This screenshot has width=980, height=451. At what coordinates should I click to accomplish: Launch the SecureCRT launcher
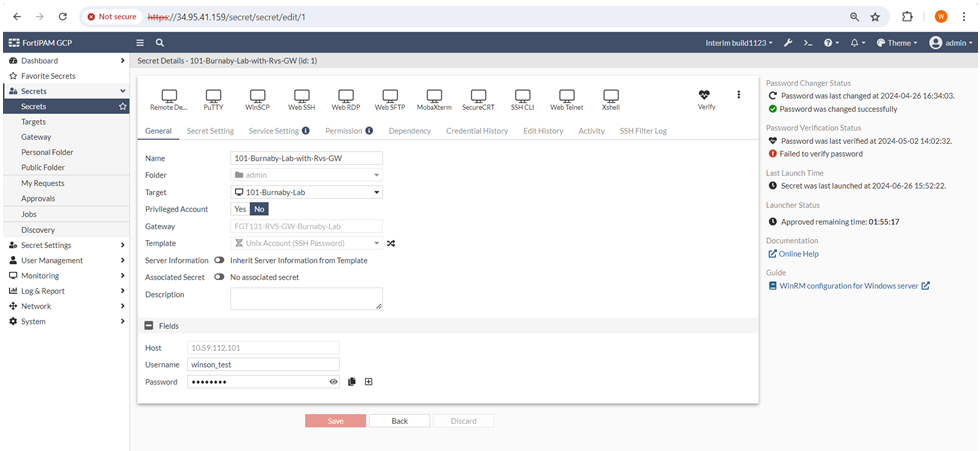[x=479, y=99]
